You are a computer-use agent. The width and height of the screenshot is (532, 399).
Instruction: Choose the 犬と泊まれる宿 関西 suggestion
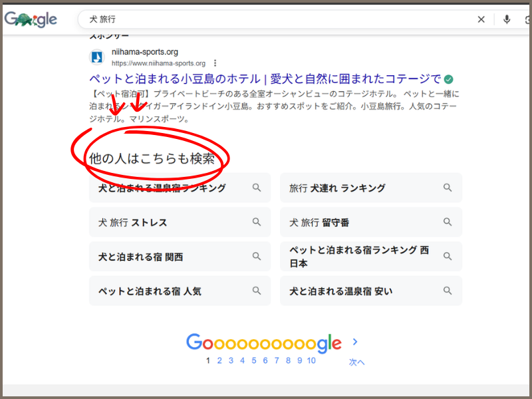click(x=140, y=257)
